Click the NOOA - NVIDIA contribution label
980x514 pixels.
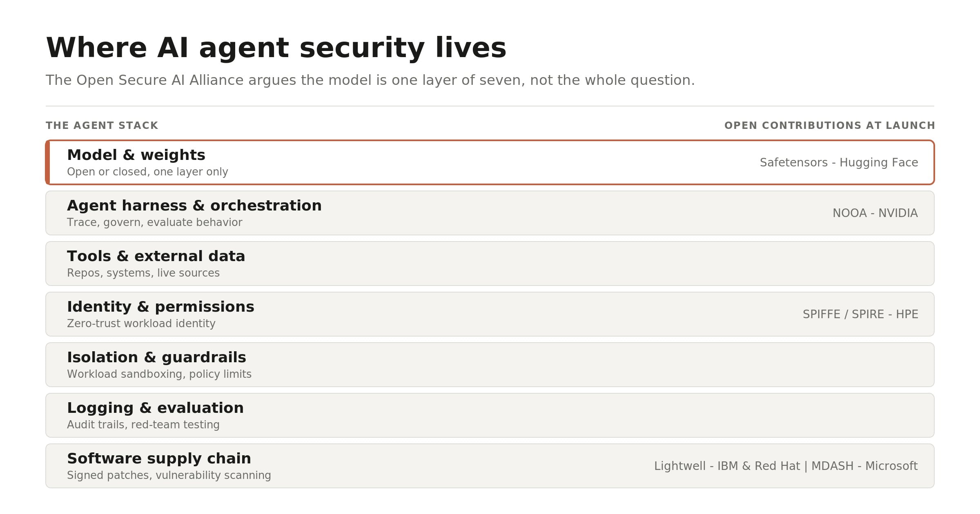tap(875, 213)
